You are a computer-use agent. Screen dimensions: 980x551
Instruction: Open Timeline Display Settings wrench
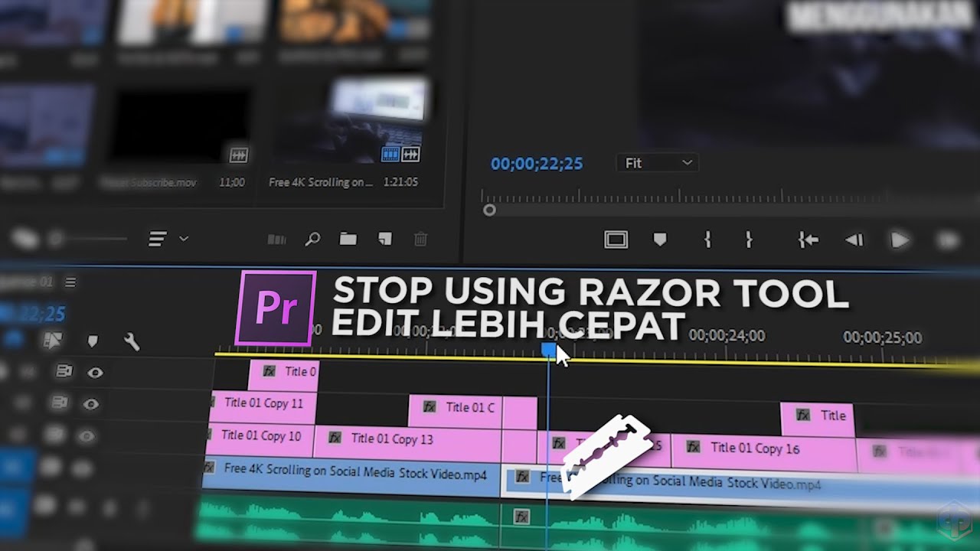132,341
